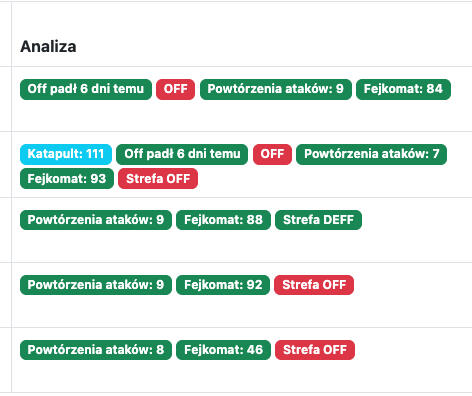
Task: Click the green Strefa DEFF badge
Action: [318, 220]
